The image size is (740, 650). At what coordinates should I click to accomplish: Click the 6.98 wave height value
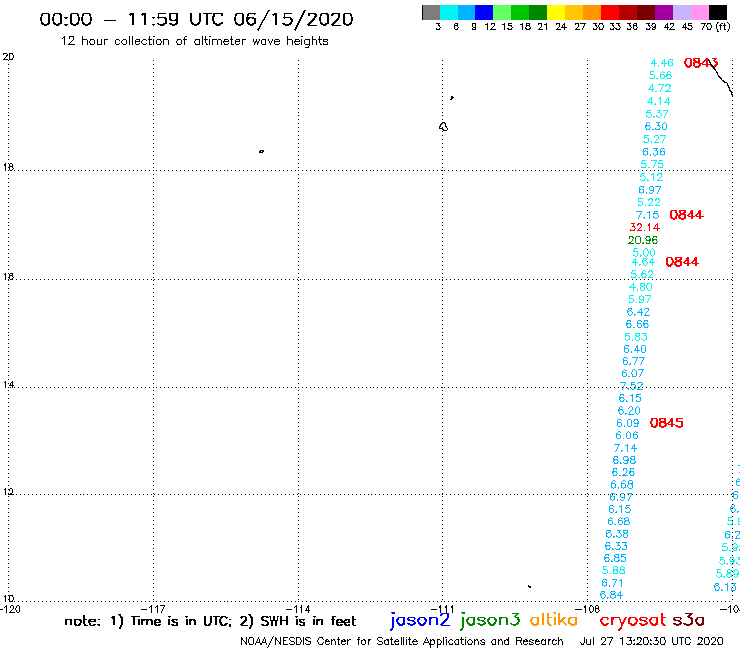(x=624, y=460)
